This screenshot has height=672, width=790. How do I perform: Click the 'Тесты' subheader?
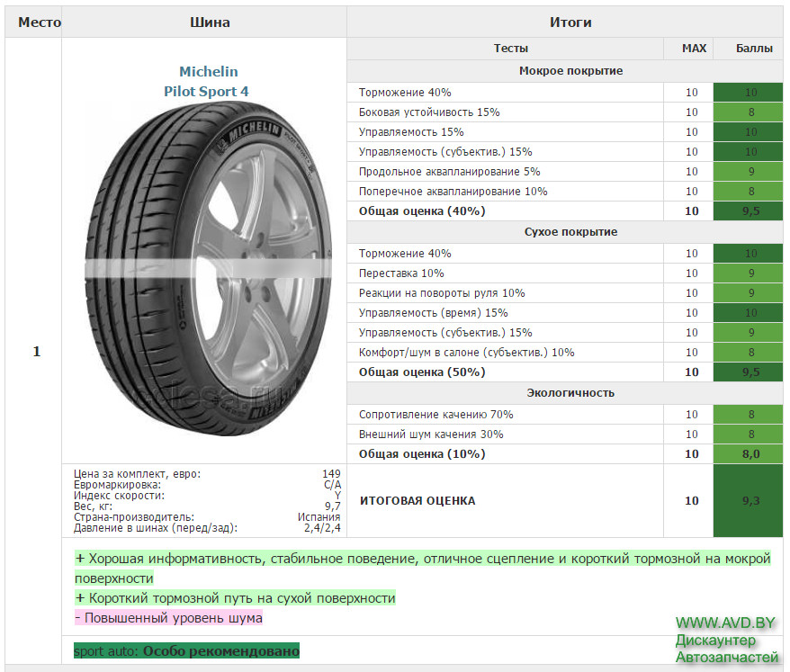511,49
